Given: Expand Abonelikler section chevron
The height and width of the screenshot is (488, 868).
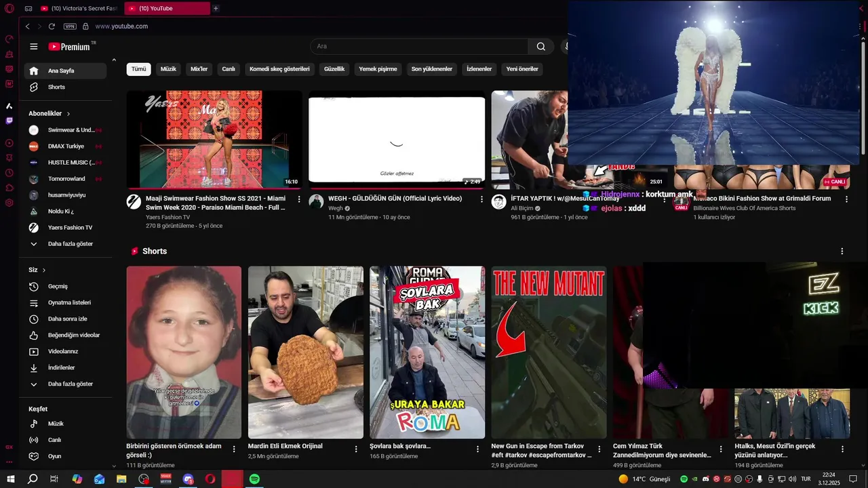Looking at the screenshot, I should pos(68,114).
